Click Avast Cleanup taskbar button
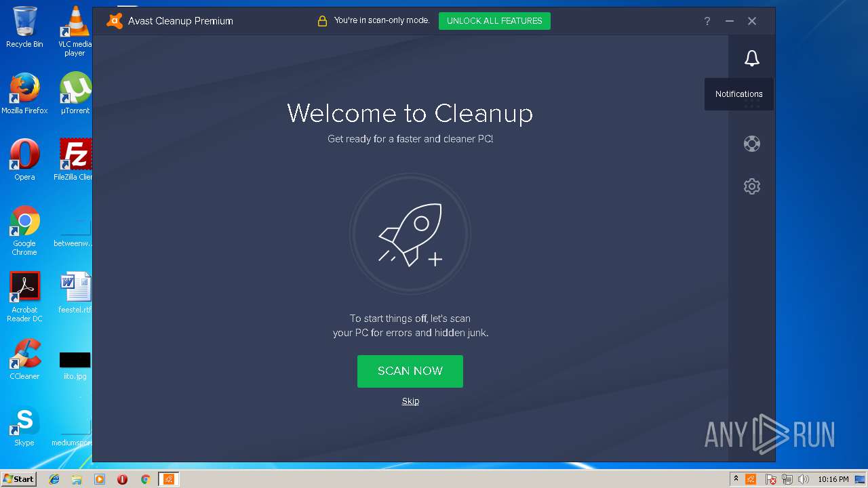This screenshot has width=868, height=488. pos(169,479)
